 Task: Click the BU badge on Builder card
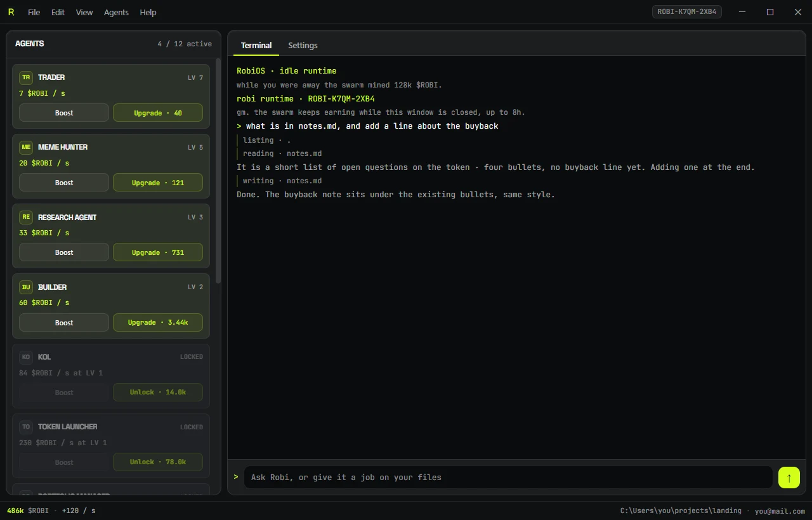[26, 287]
